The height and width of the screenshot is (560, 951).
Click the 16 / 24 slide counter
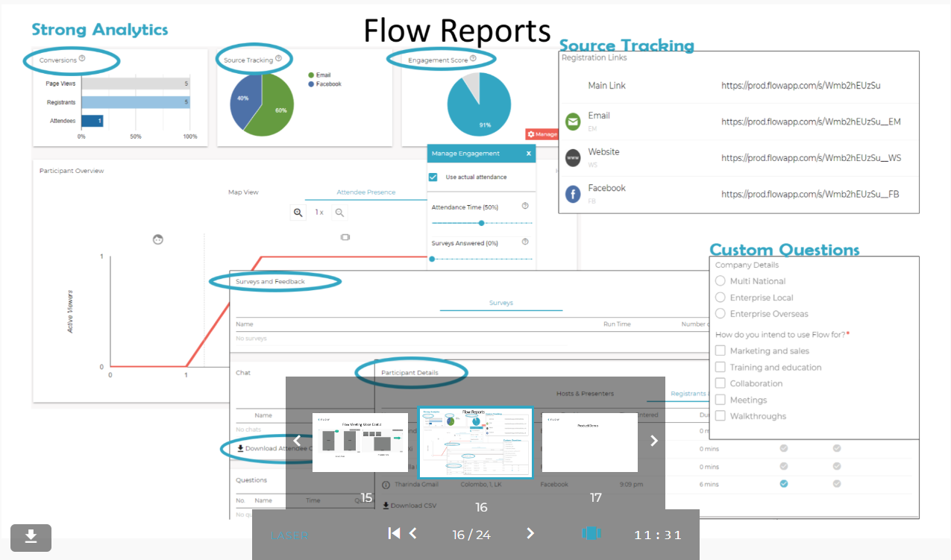471,535
